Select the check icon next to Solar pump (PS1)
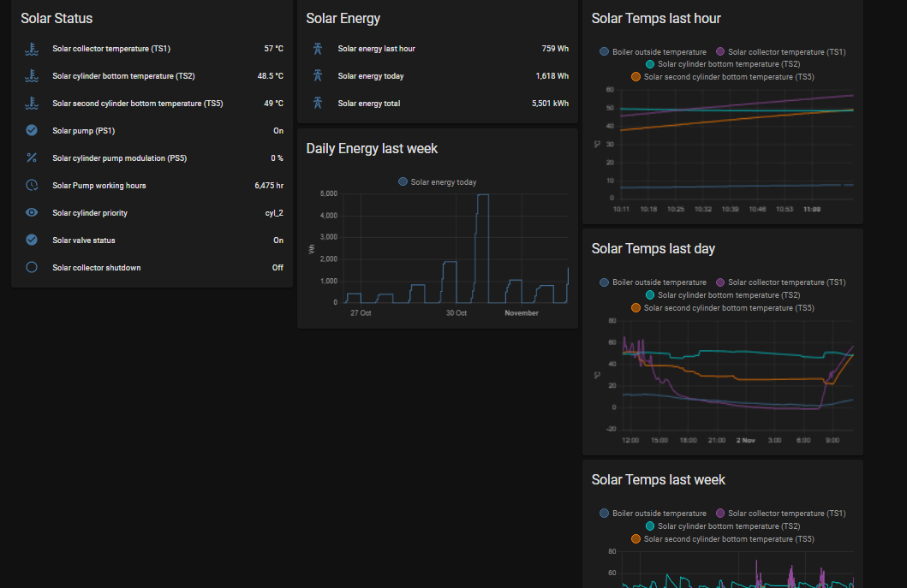The height and width of the screenshot is (588, 907). [32, 130]
